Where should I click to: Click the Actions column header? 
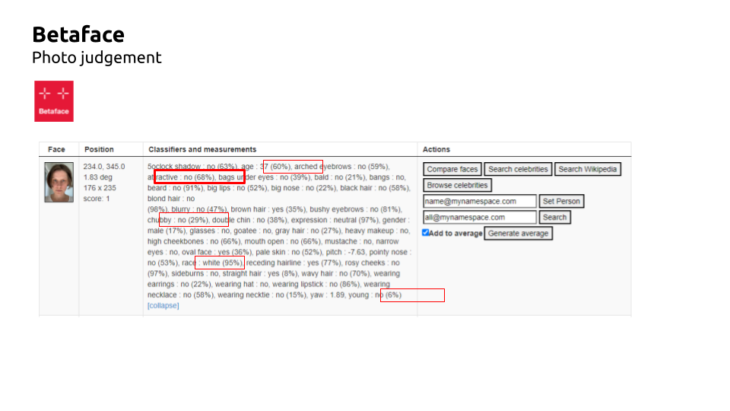tap(438, 149)
